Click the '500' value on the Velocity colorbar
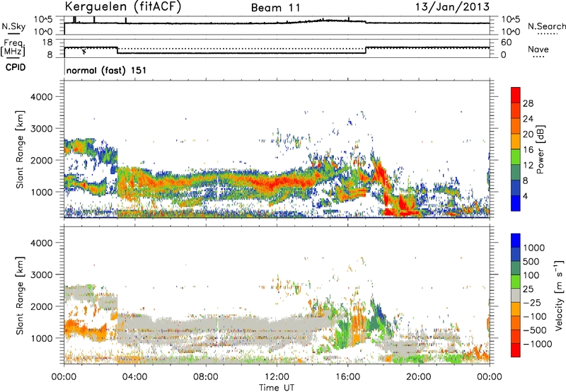The height and width of the screenshot is (392, 566). pos(532,261)
